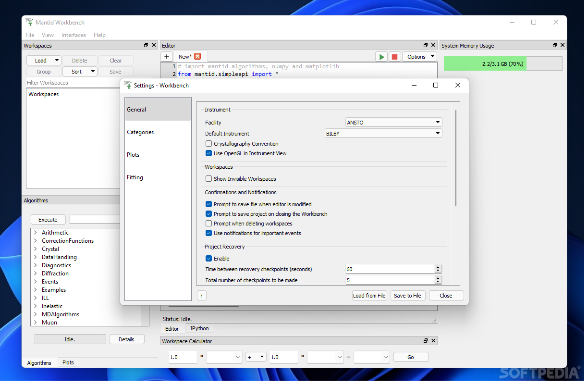588x386 pixels.
Task: Add a new editor tab with plus icon
Action: point(166,57)
